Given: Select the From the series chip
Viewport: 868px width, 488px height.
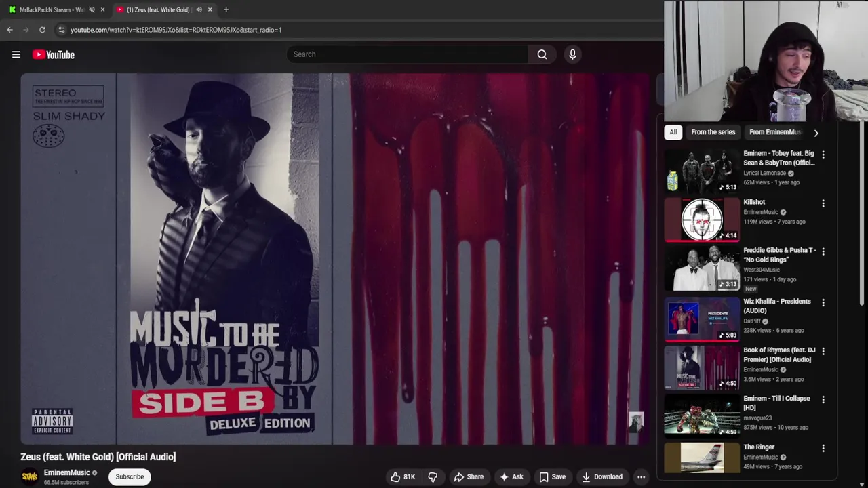Looking at the screenshot, I should coord(713,132).
